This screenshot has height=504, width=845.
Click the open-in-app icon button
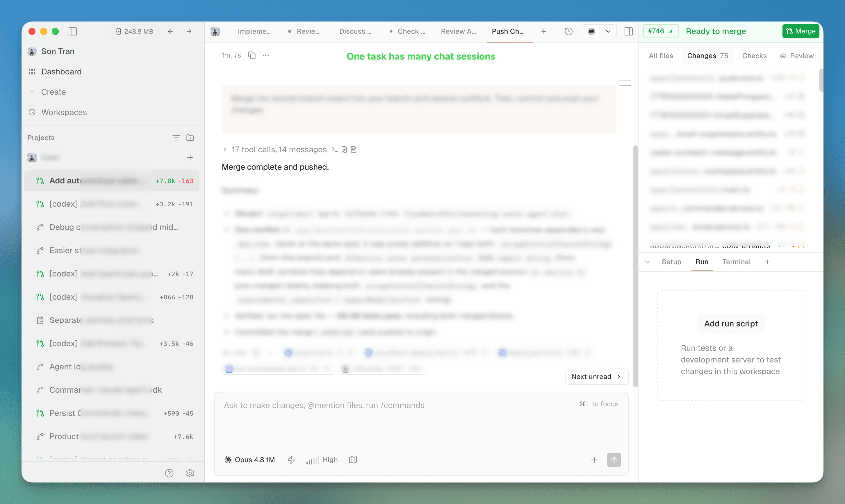[x=591, y=31]
